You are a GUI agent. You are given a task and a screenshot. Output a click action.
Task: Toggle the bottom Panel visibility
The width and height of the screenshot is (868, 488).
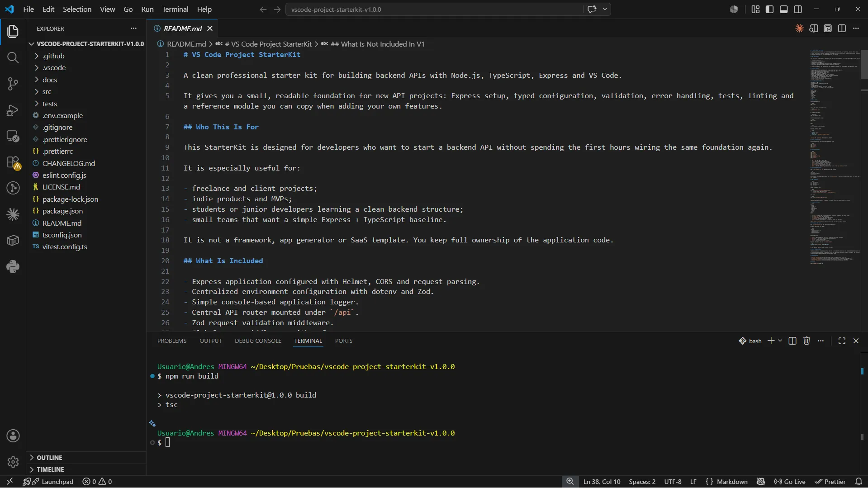784,9
